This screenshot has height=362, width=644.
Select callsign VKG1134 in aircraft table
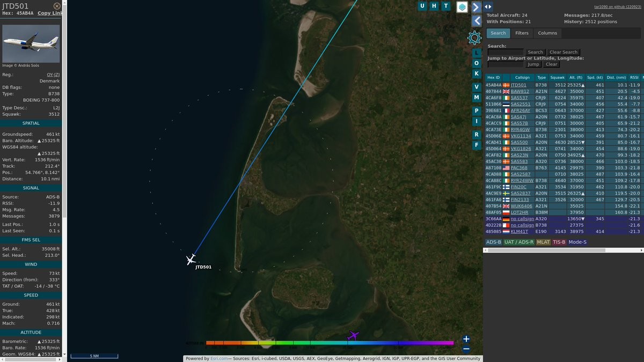point(521,136)
